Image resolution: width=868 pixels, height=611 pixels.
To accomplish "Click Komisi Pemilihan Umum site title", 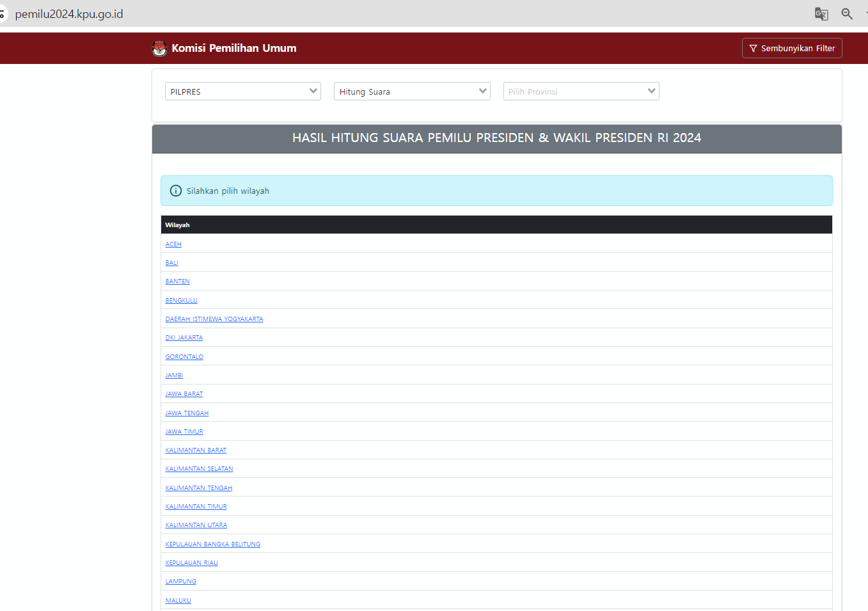I will 234,49.
